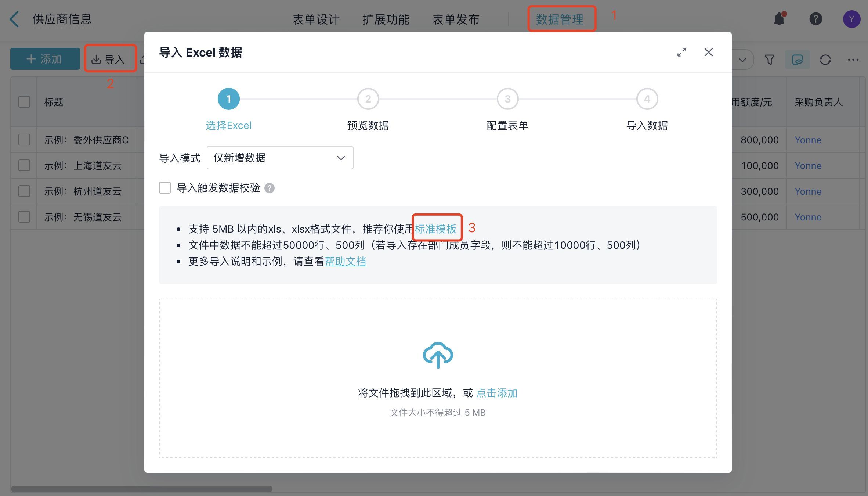Click the horizontal scrollbar at bottom
Image resolution: width=868 pixels, height=496 pixels.
click(142, 489)
